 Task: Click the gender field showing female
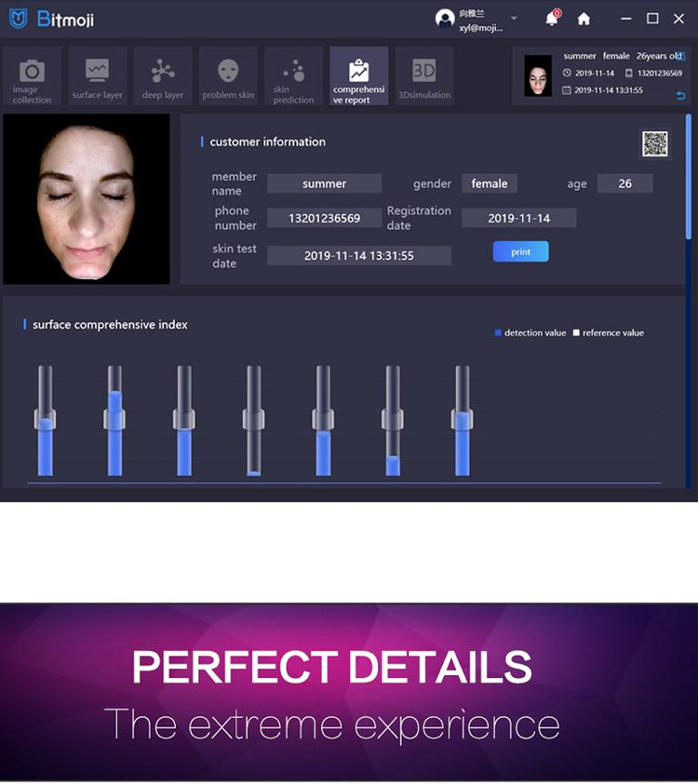coord(490,183)
